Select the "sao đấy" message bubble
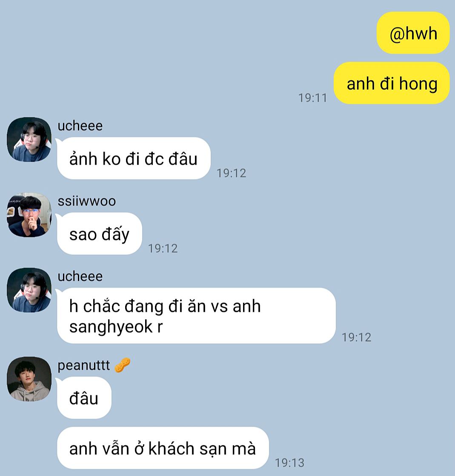The height and width of the screenshot is (476, 455). click(x=99, y=234)
